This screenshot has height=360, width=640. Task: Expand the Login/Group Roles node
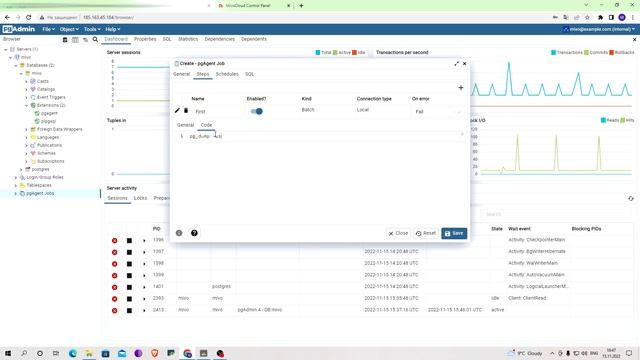pos(16,178)
